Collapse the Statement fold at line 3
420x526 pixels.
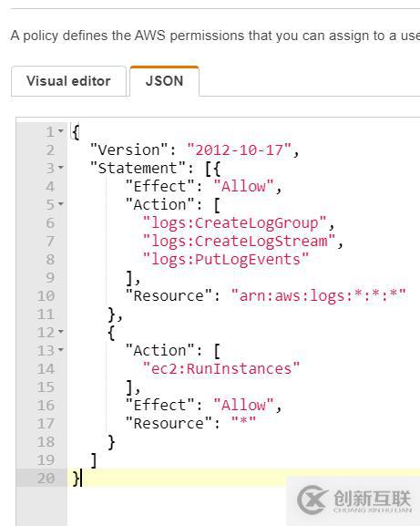coord(61,167)
